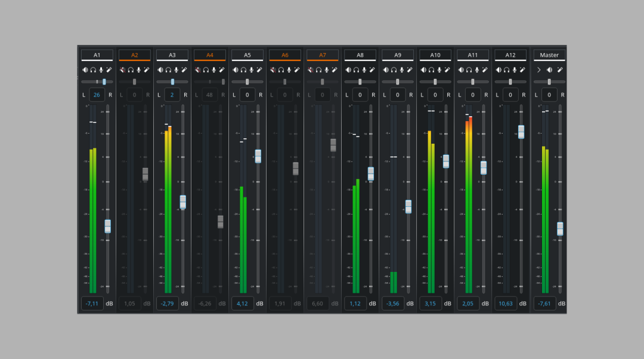Click the A1 pan value field showing 26
Viewport: 644px width, 359px height.
[97, 95]
